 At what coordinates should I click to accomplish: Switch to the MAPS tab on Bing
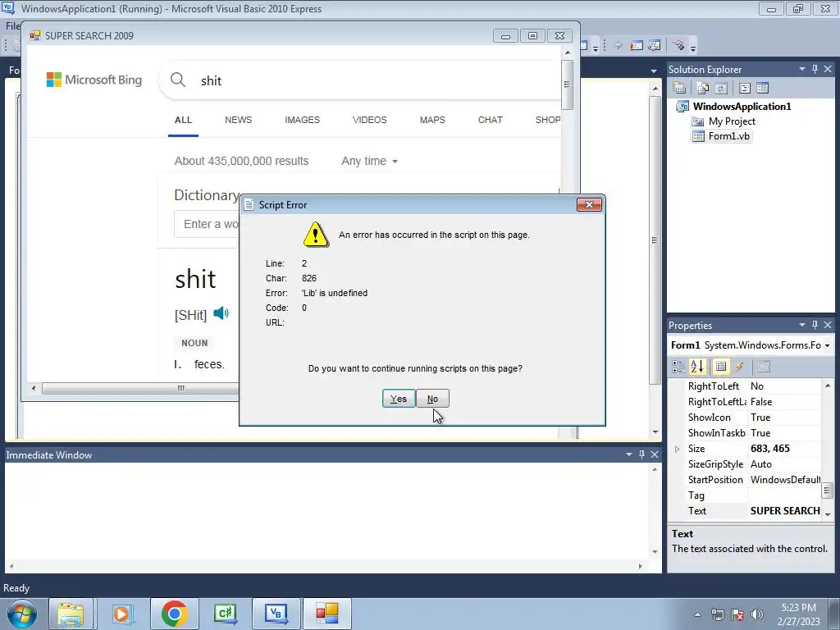click(432, 120)
